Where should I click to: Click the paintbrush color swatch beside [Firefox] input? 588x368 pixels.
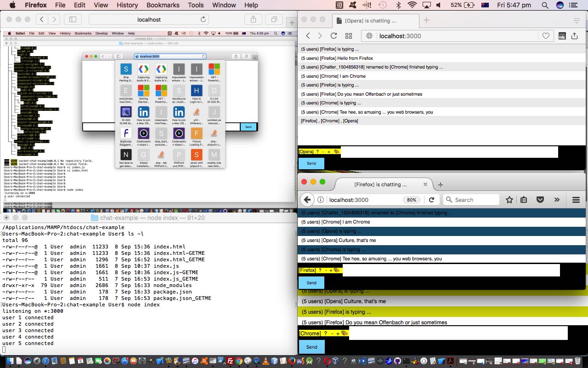point(337,270)
